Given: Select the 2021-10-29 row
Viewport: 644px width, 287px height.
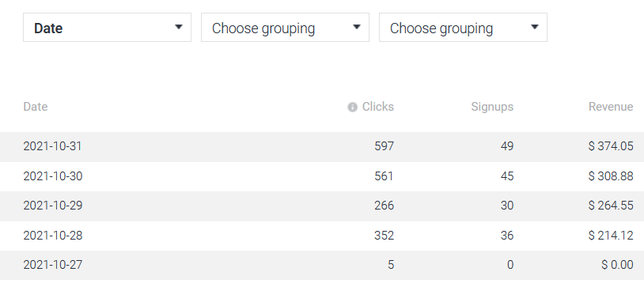Looking at the screenshot, I should coord(322,206).
